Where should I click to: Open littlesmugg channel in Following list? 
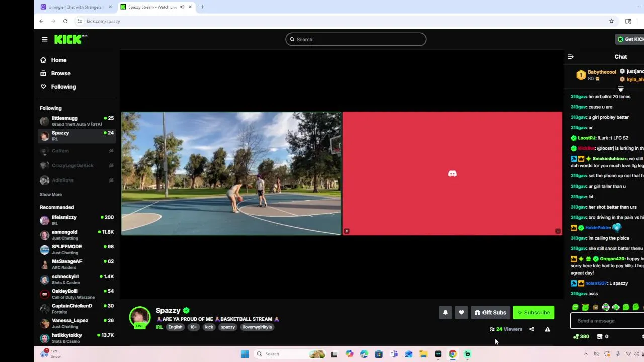pos(77,121)
